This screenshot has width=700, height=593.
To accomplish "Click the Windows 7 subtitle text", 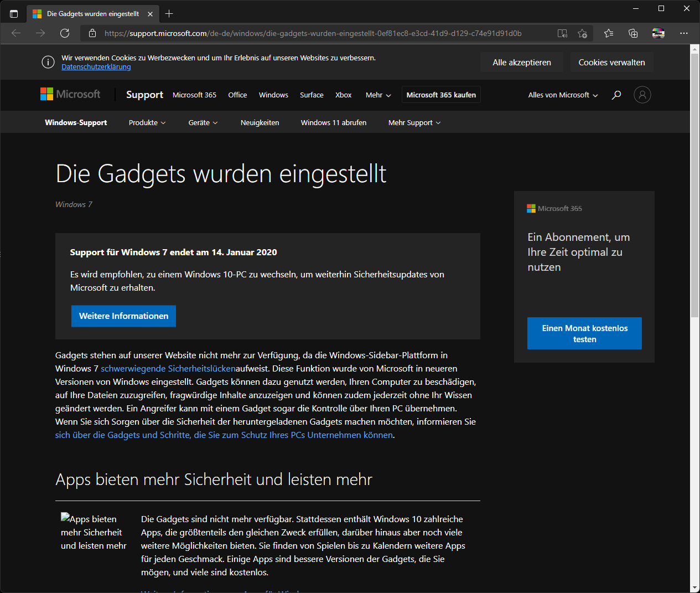I will [x=74, y=204].
